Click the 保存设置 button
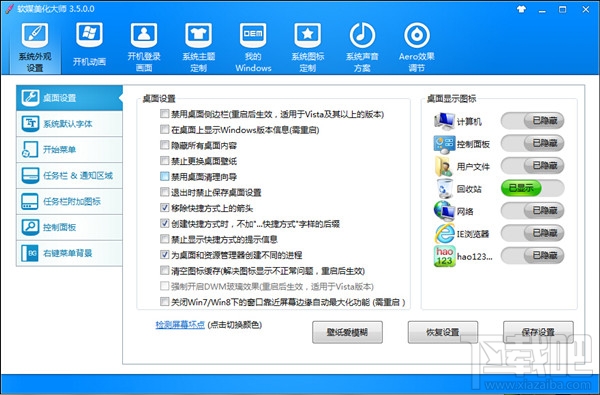 point(538,332)
